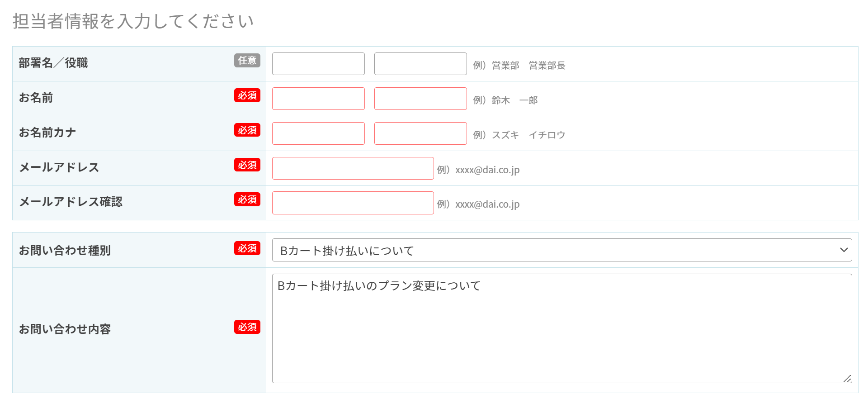
Task: Click the job title (役職) input field
Action: coord(420,64)
